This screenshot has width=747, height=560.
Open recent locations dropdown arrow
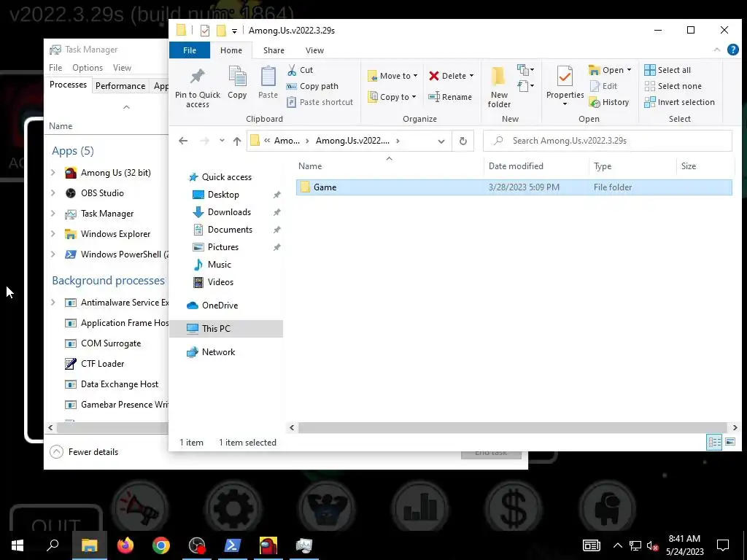click(222, 141)
